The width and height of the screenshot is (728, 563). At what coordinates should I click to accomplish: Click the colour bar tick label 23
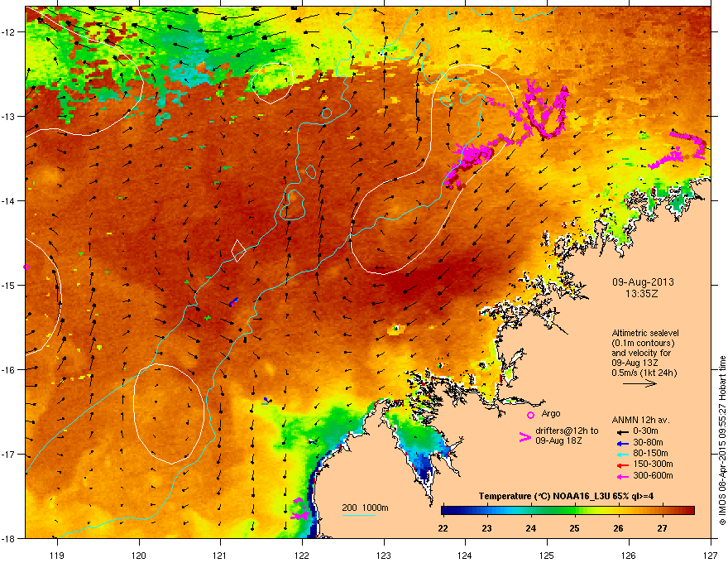(x=486, y=528)
